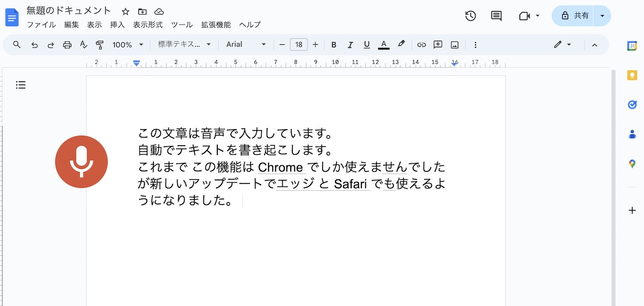Image resolution: width=644 pixels, height=306 pixels.
Task: Insert a link
Action: coord(422,45)
